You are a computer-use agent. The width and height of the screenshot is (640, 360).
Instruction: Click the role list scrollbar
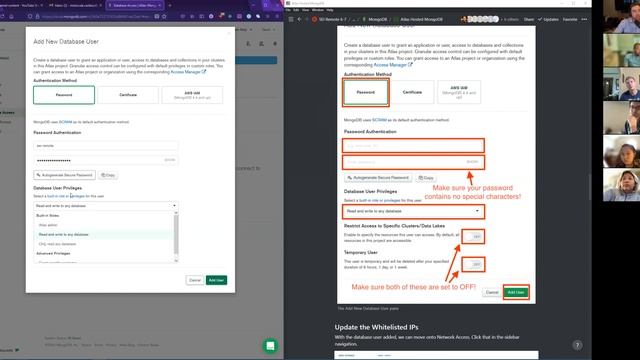176,235
